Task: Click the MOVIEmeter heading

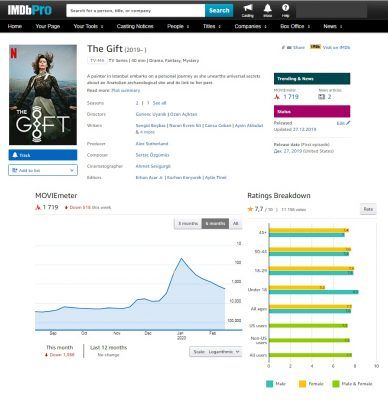Action: point(56,196)
